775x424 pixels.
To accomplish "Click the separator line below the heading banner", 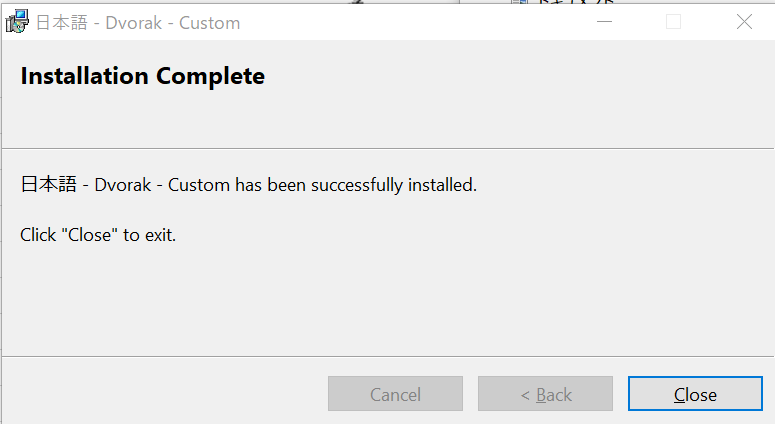I will [x=388, y=148].
